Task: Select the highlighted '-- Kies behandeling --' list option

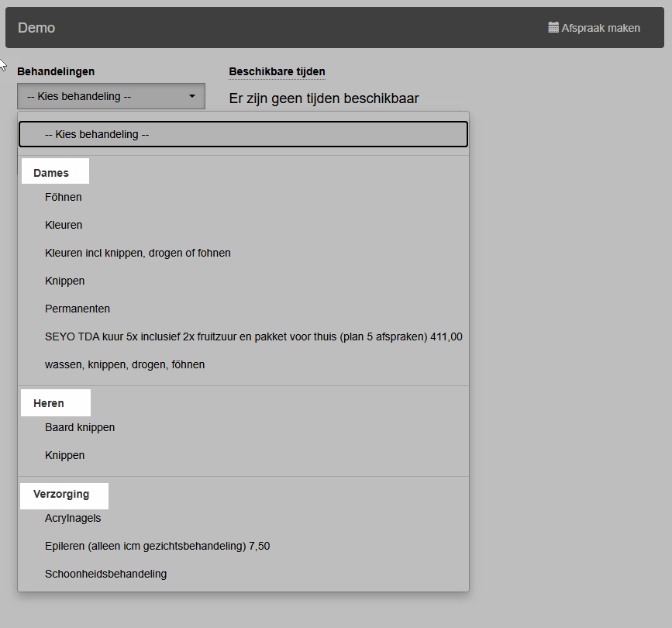Action: point(243,134)
